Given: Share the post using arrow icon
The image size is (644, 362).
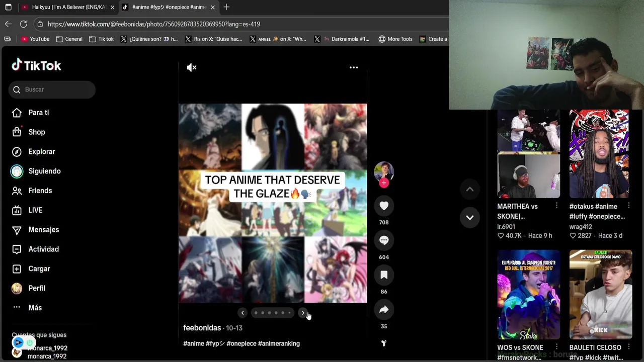Looking at the screenshot, I should pyautogui.click(x=384, y=310).
